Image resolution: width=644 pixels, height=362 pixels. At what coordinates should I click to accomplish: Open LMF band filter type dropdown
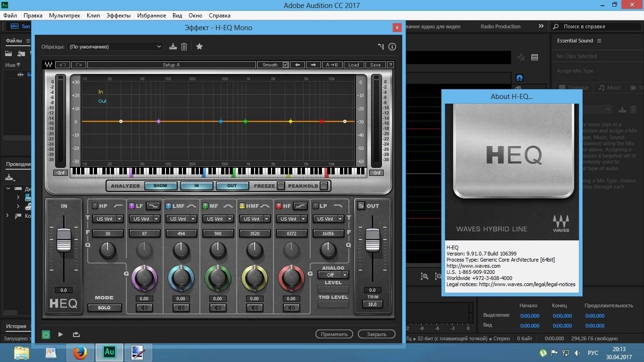click(182, 219)
